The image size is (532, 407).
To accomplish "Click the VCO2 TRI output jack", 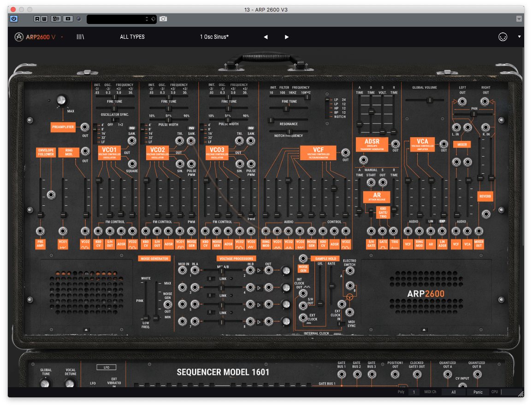I will pyautogui.click(x=179, y=141).
